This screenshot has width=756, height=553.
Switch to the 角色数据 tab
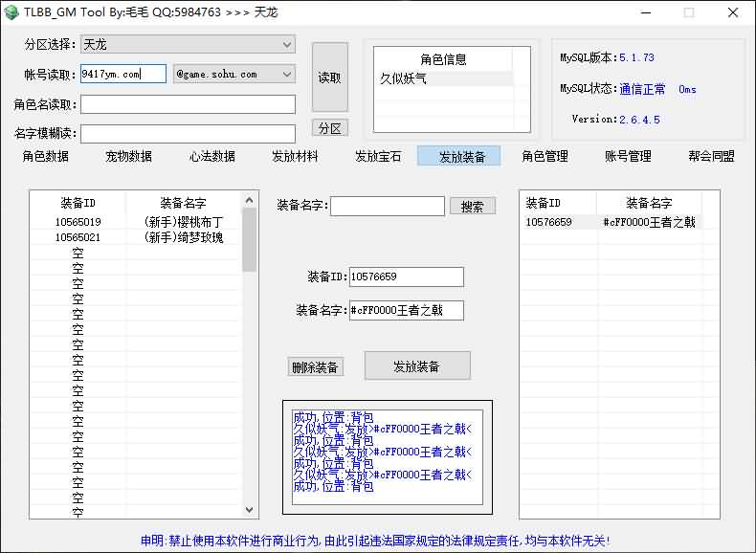point(46,156)
